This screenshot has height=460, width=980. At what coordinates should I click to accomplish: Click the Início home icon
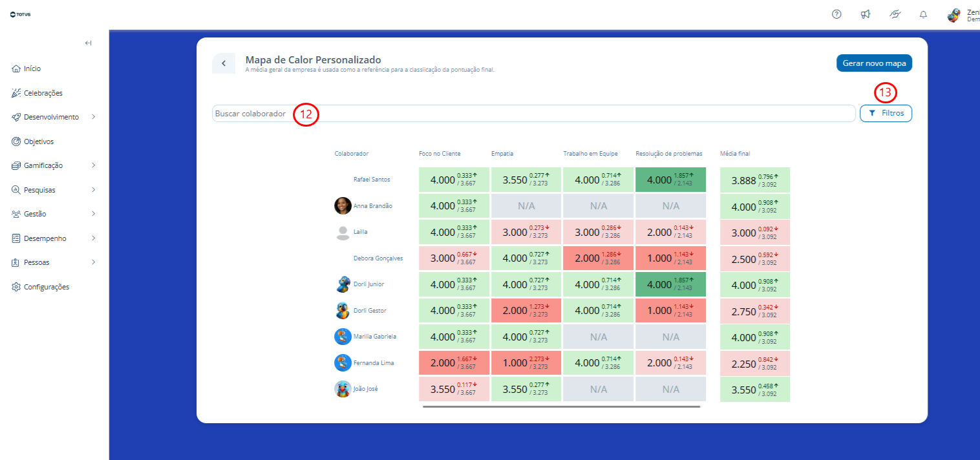[x=16, y=68]
